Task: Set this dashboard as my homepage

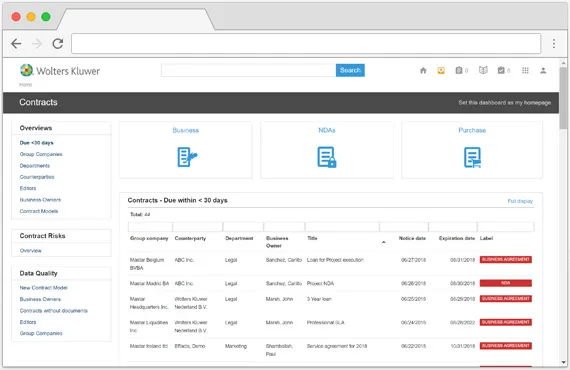Action: (505, 103)
